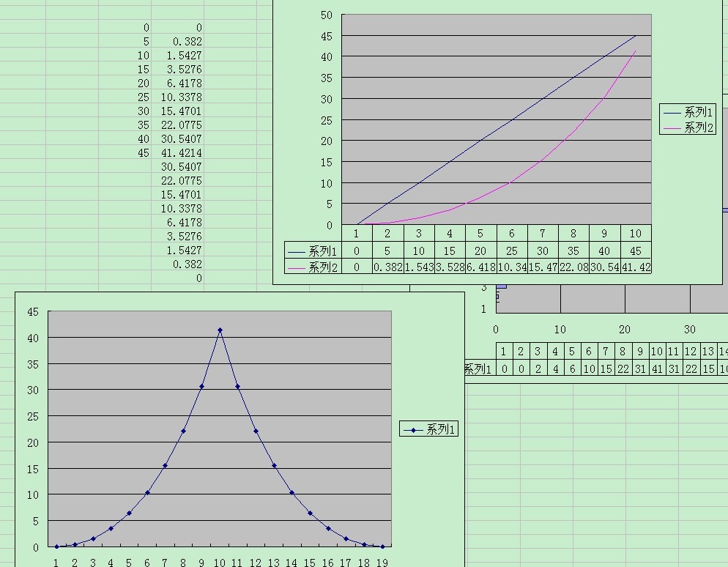Select the cell showing 1.5427 near the top
Screen dimensions: 728x567
coord(184,56)
